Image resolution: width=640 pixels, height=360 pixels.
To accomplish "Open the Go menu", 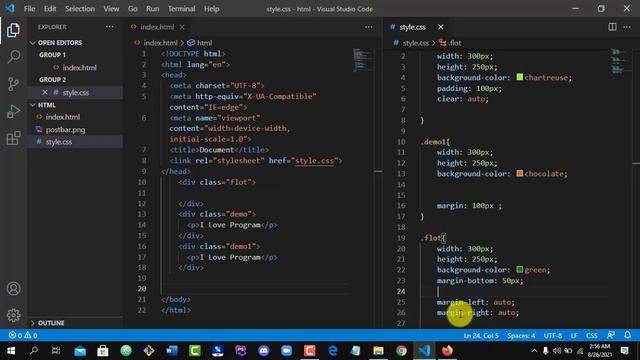I will coord(133,9).
